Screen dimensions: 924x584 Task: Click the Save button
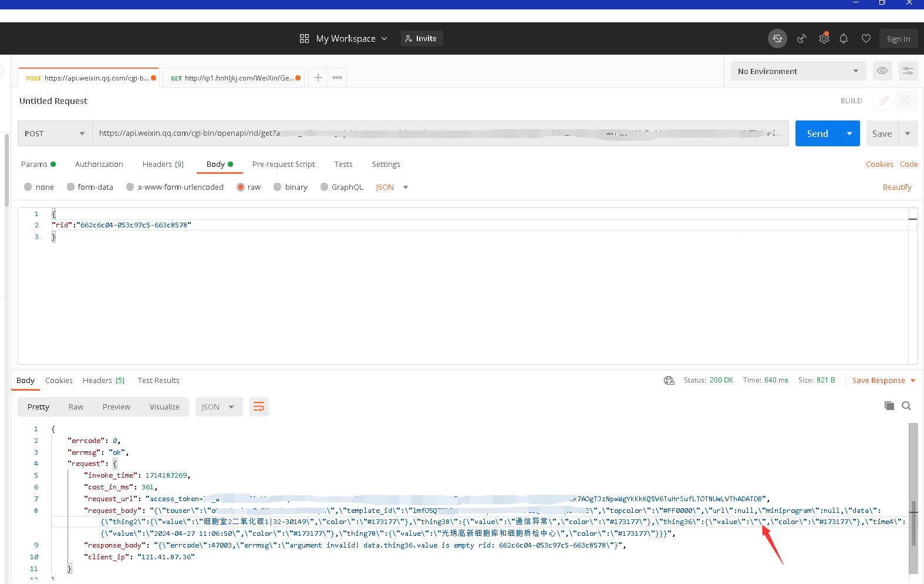(x=882, y=133)
